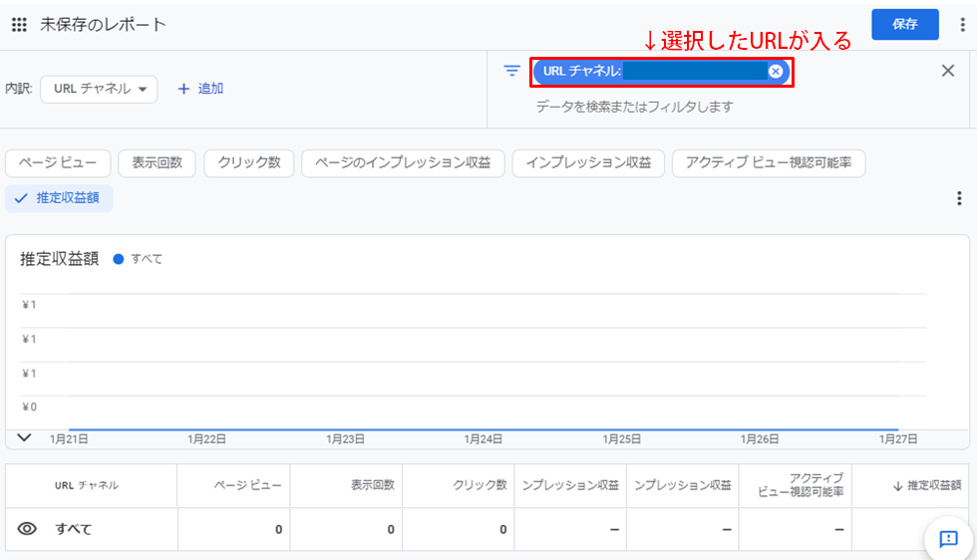Open the metric chips more options menu
The height and width of the screenshot is (560, 977).
click(x=959, y=198)
